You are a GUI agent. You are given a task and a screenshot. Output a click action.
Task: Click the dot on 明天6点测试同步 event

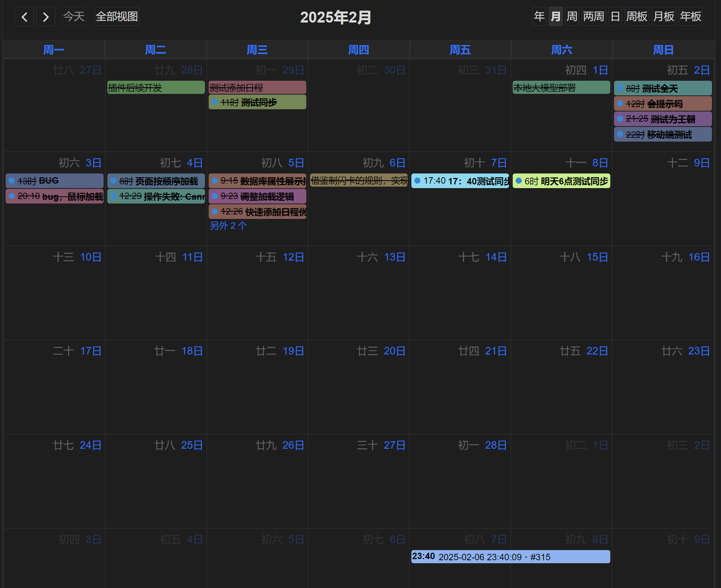click(519, 181)
